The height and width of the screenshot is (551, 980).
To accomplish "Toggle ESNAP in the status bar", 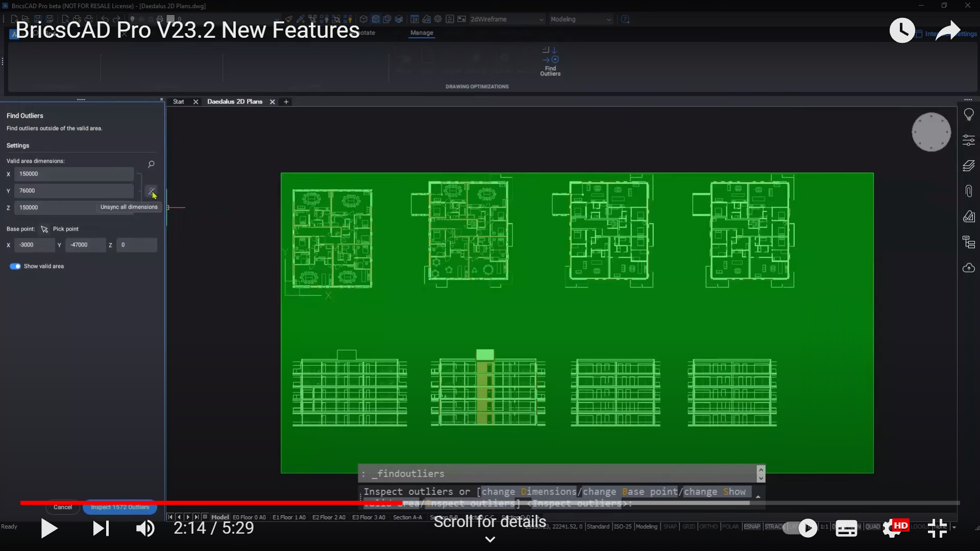I will tap(752, 527).
